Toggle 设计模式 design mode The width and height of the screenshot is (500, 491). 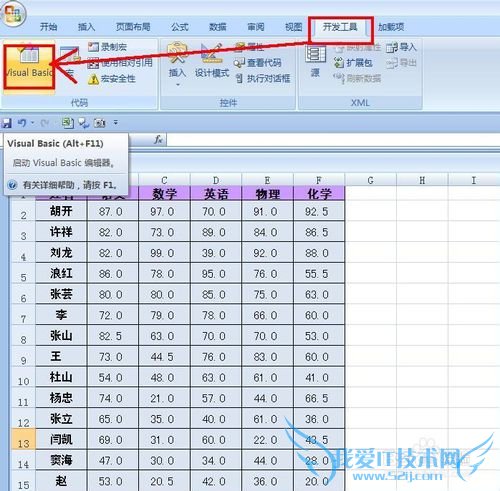(x=212, y=61)
